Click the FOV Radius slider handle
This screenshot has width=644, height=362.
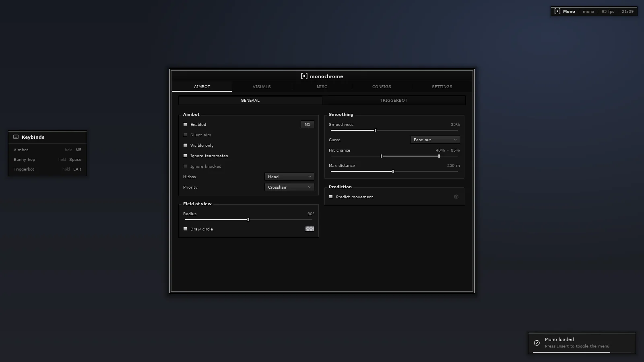248,220
